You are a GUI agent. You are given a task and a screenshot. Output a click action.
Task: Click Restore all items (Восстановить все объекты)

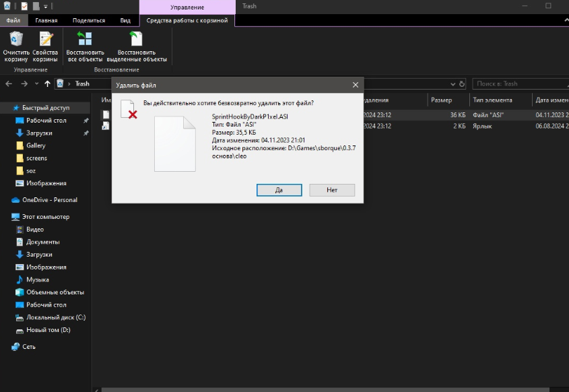(x=86, y=46)
